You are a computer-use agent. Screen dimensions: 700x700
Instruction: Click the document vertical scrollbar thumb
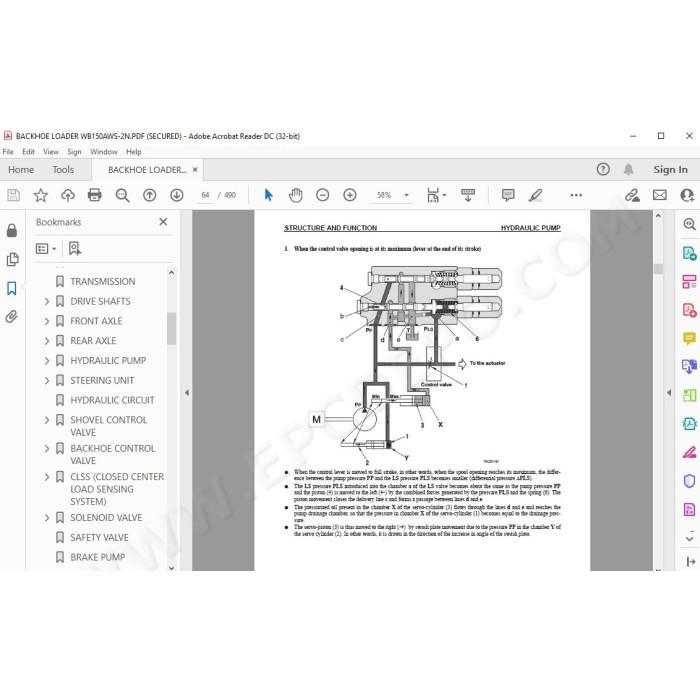658,269
